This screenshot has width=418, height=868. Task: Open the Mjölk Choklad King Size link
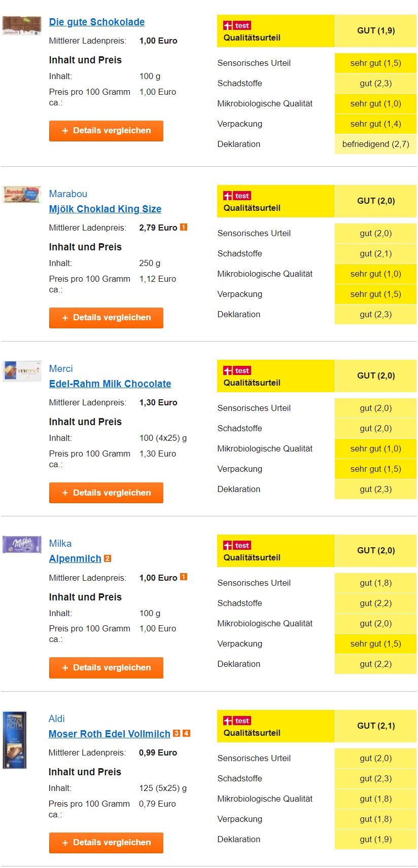pyautogui.click(x=105, y=209)
